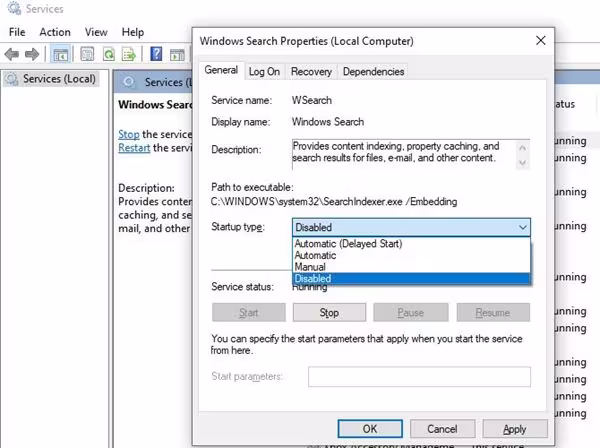Open the File menu
600x448 pixels.
[x=17, y=32]
